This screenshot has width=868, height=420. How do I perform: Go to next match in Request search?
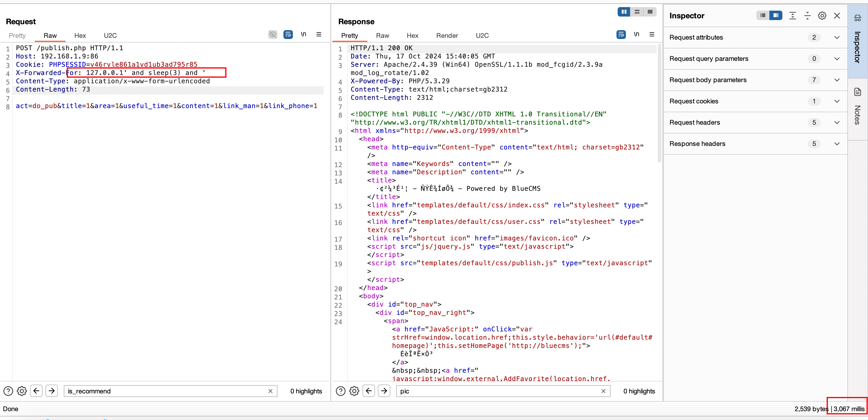pyautogui.click(x=52, y=391)
